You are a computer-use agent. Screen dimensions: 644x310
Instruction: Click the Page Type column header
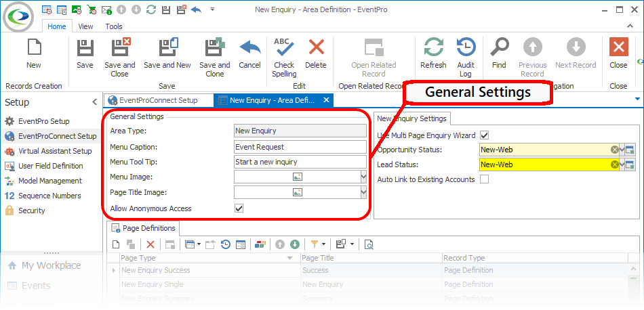tap(209, 258)
